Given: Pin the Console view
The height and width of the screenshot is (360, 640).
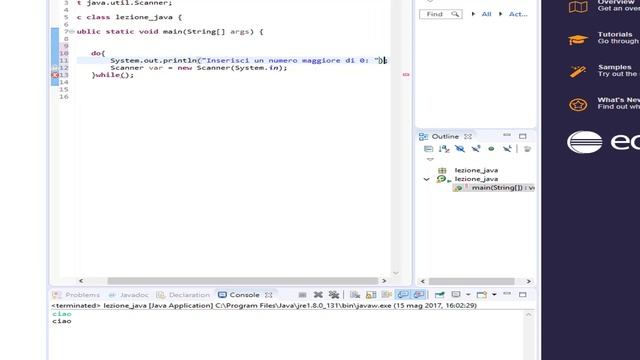Looking at the screenshot, I should (x=439, y=295).
